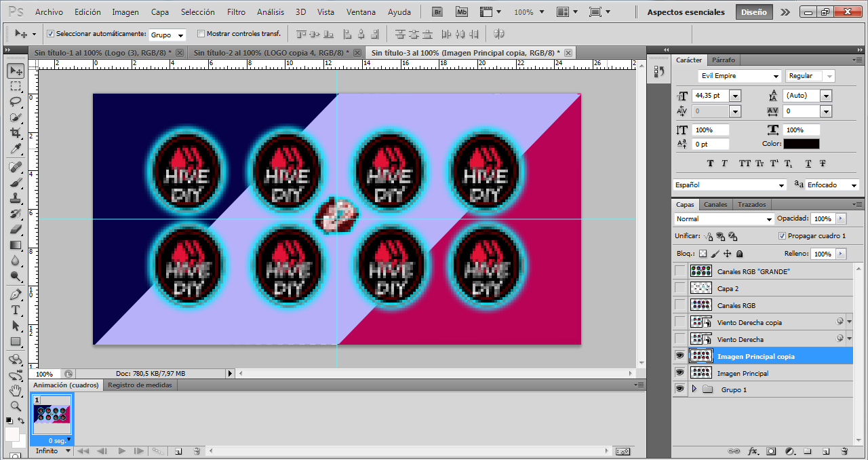Open Registro de medidas panel tab
This screenshot has width=868, height=460.
[140, 385]
